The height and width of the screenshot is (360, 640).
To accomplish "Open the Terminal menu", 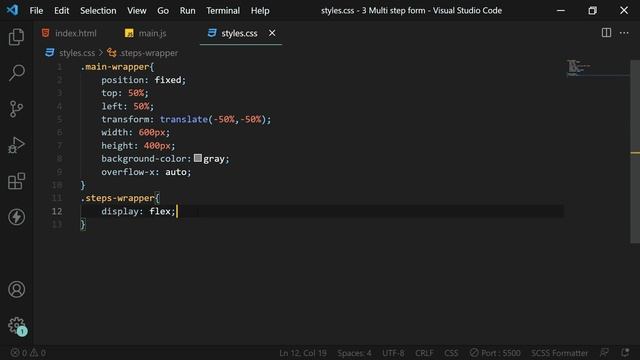I will pyautogui.click(x=222, y=11).
